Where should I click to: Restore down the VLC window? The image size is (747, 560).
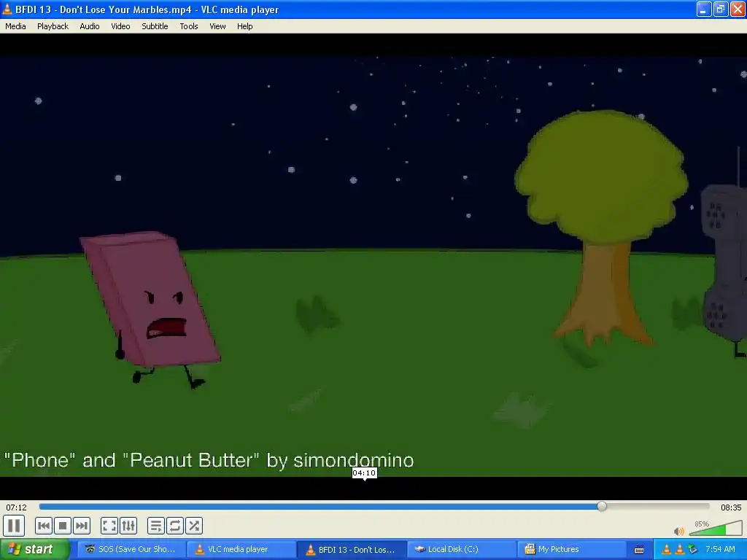[721, 9]
